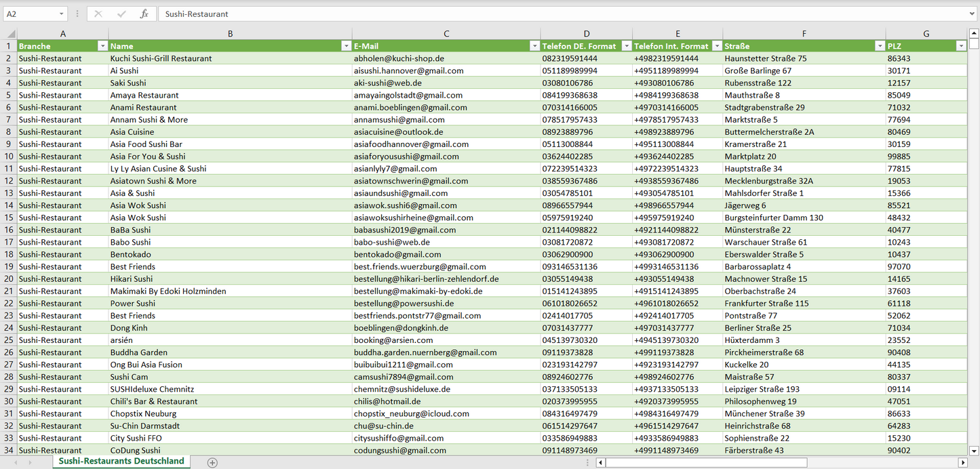980x469 pixels.
Task: Select row 10 header
Action: (x=9, y=157)
